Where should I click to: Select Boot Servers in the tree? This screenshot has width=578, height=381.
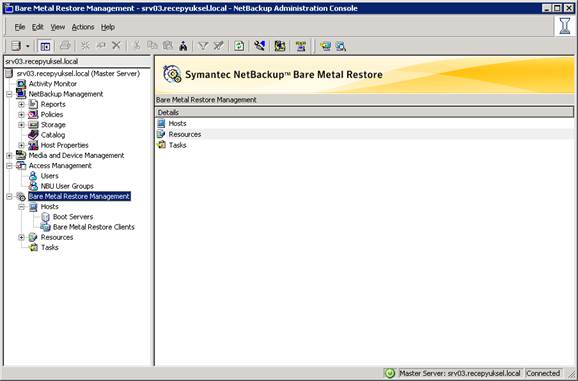click(73, 217)
